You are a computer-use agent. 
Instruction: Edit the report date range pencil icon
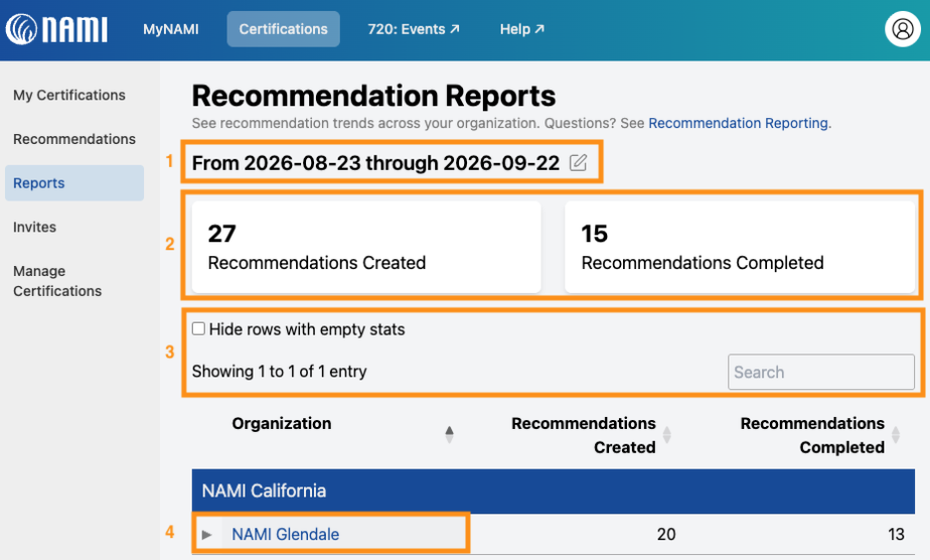point(577,163)
